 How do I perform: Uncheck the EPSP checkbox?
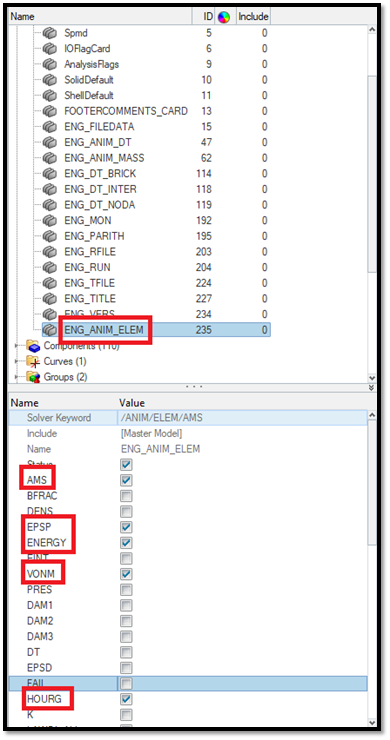(126, 527)
